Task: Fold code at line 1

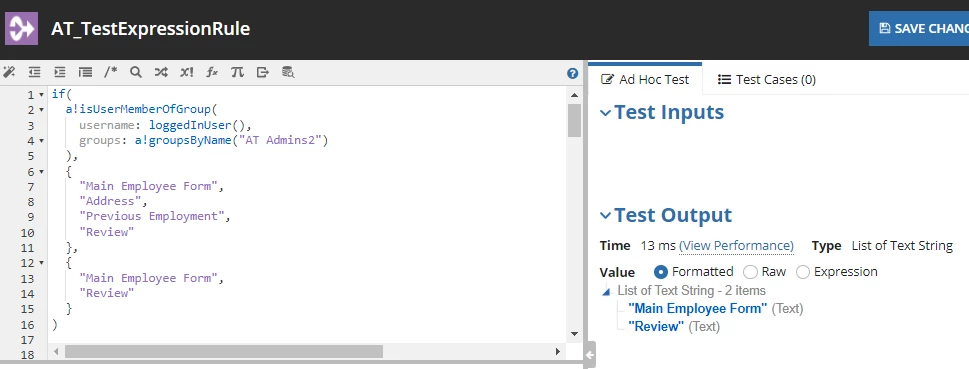Action: point(41,95)
